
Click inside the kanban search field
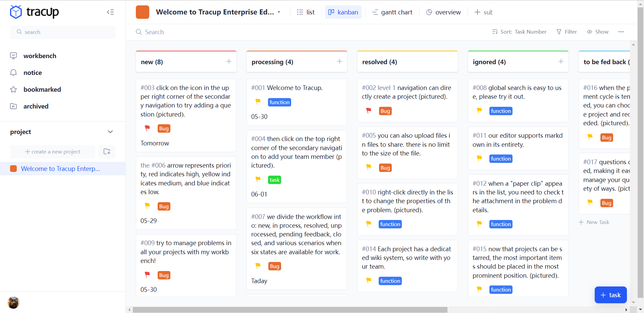(154, 32)
